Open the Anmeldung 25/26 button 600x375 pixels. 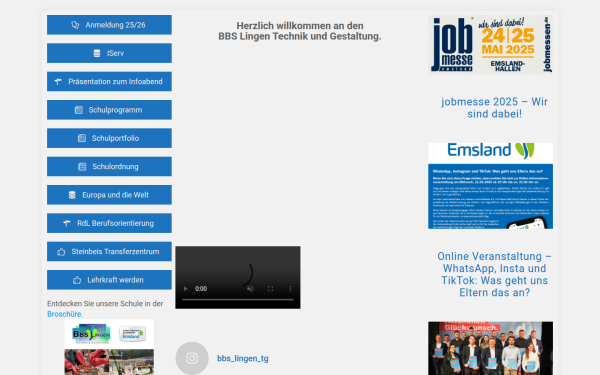tap(109, 25)
